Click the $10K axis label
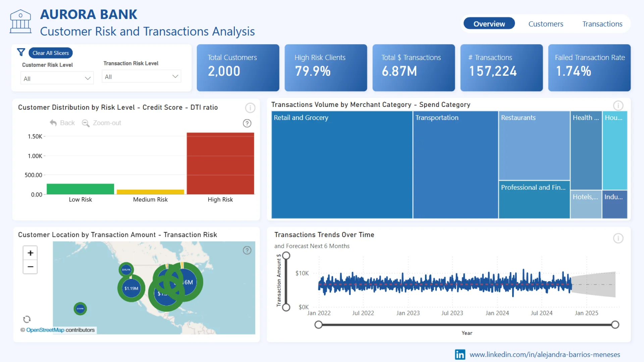The image size is (644, 362). (302, 273)
